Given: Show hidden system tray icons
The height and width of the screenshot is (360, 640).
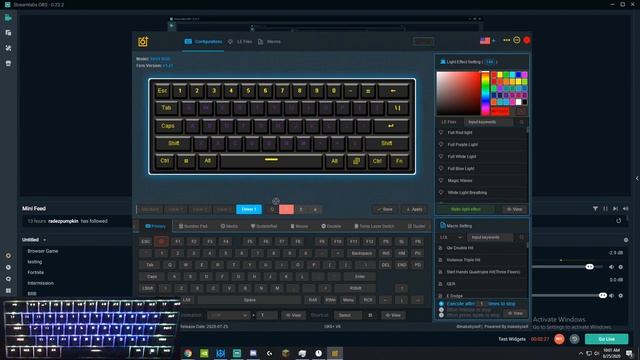Looking at the screenshot, I should 581,353.
